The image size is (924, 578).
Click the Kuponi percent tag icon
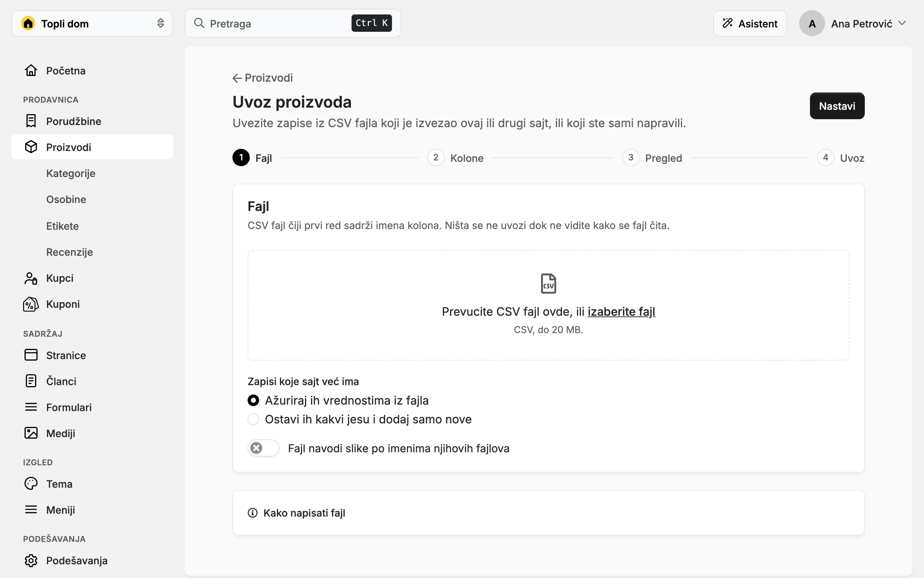click(31, 304)
